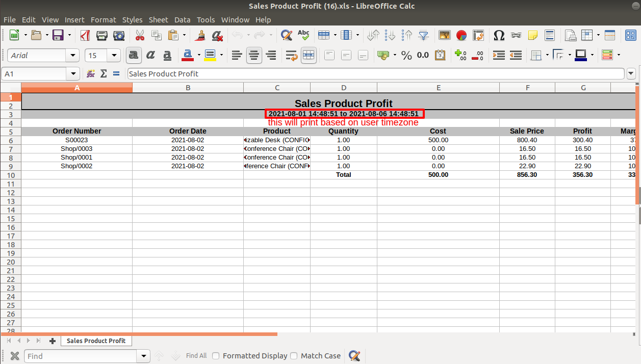Click the Function Wizard icon
Screen dimensions: 641x364
(91, 74)
